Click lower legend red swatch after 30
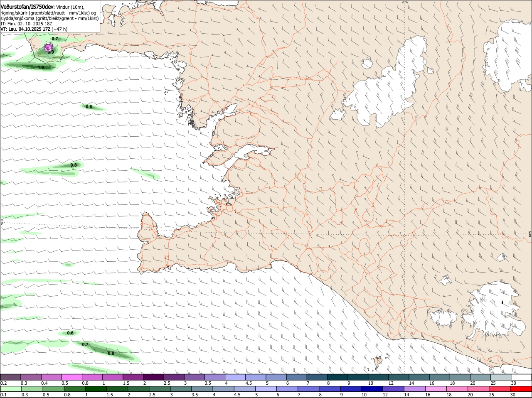The height and width of the screenshot is (398, 532). pyautogui.click(x=521, y=388)
